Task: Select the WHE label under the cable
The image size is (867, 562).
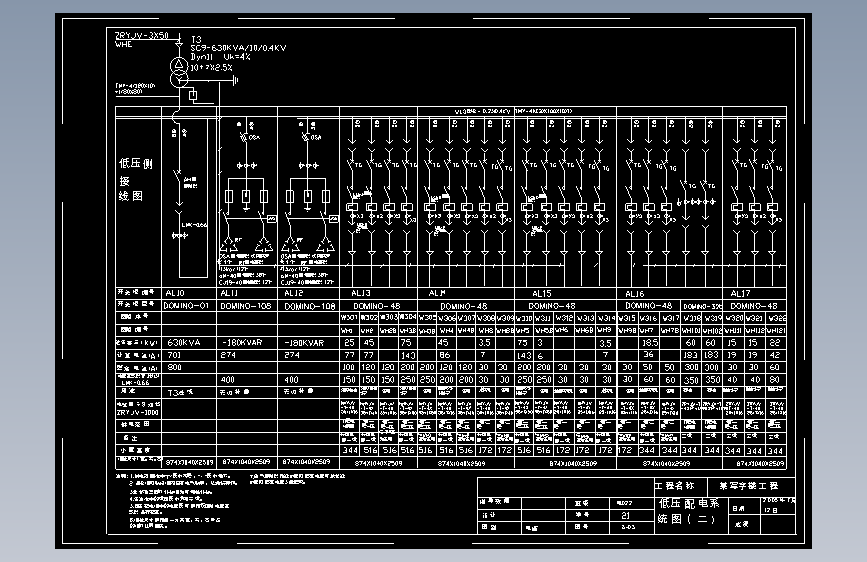Action: [123, 44]
